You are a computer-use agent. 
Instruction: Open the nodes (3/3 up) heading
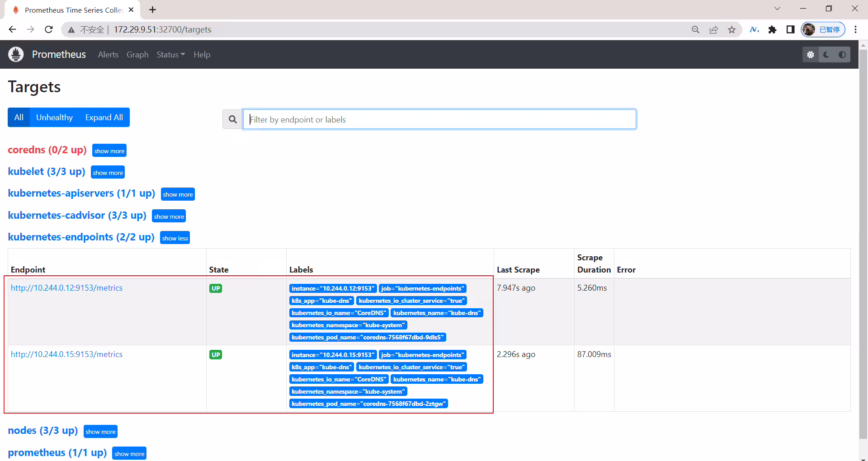pos(43,430)
